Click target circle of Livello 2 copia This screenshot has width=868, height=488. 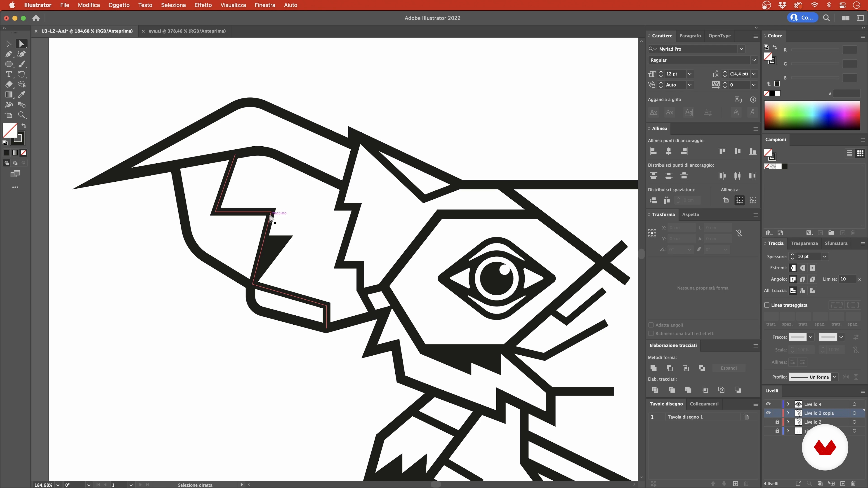coord(854,413)
